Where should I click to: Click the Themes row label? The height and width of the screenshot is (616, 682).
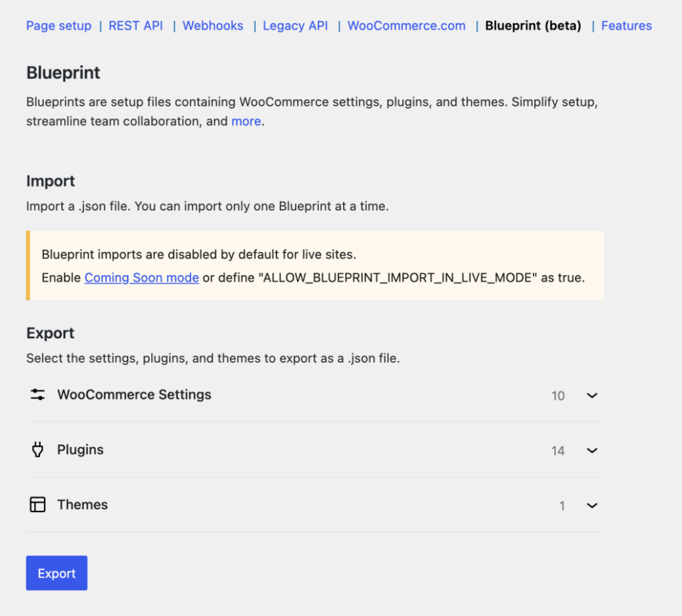point(83,505)
